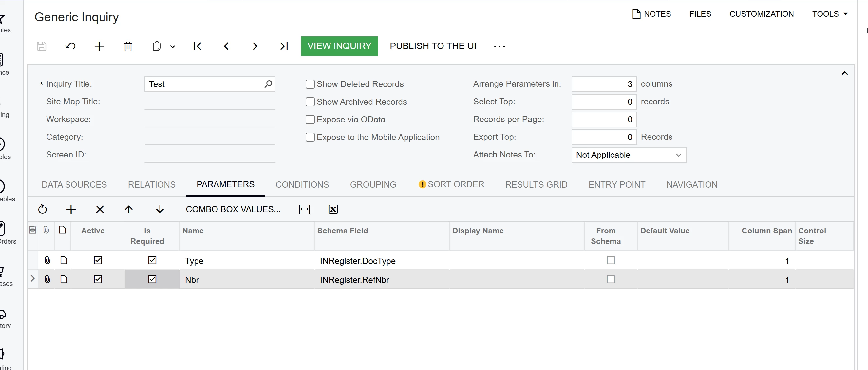Image resolution: width=868 pixels, height=370 pixels.
Task: Go to the first record
Action: click(198, 46)
